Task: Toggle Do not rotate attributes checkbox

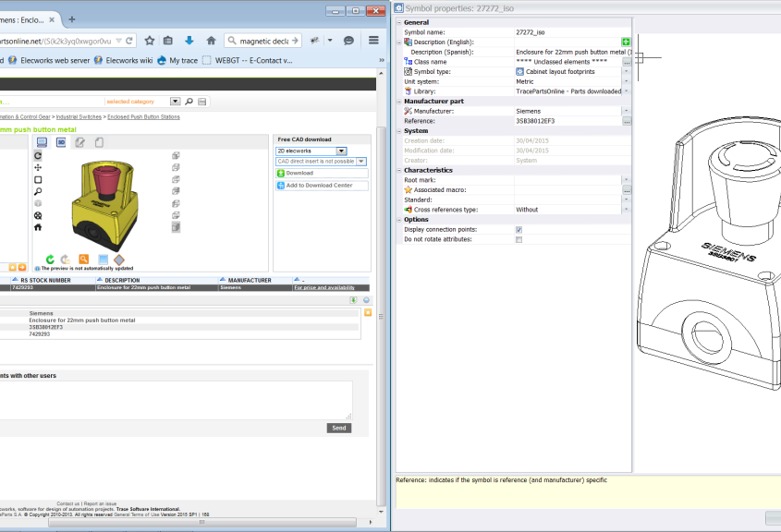Action: coord(519,240)
